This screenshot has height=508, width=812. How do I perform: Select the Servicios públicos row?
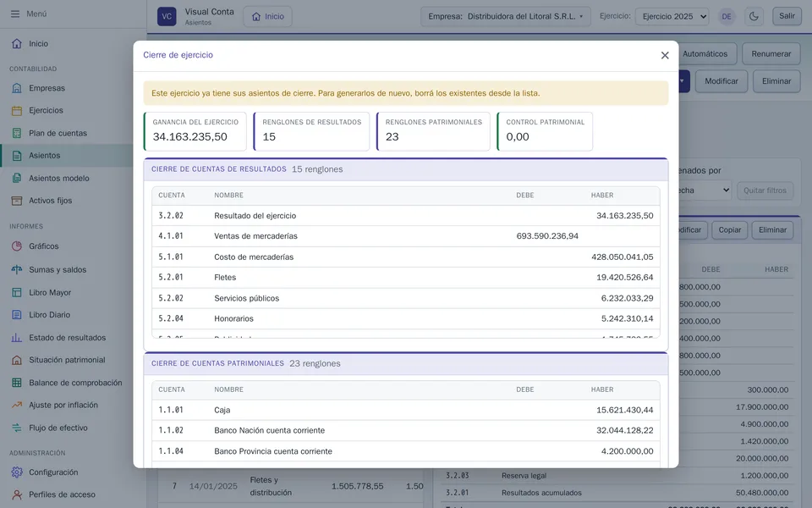(405, 298)
